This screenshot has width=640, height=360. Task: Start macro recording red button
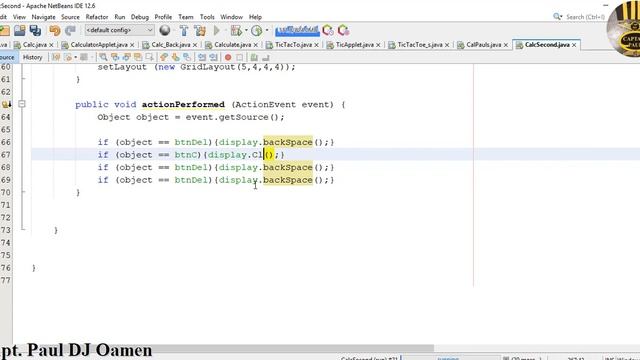tap(228, 58)
